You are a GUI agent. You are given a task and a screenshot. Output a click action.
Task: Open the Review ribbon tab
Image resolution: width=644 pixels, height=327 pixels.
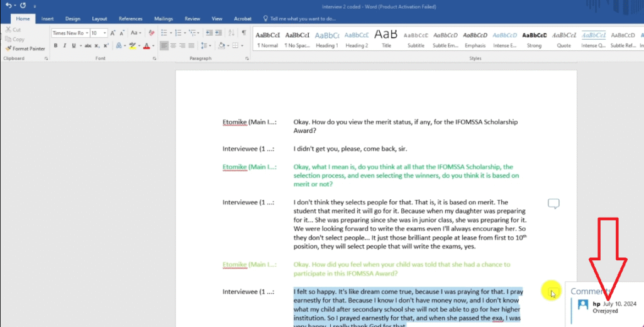192,19
